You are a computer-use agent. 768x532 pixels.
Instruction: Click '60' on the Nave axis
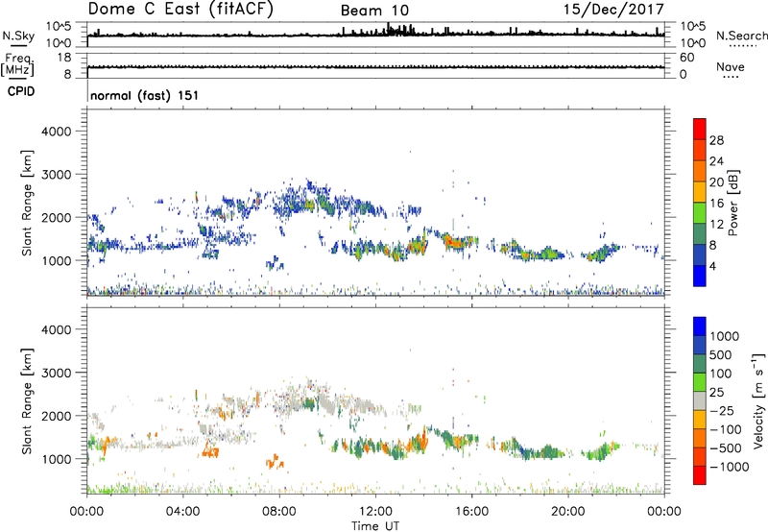click(686, 58)
